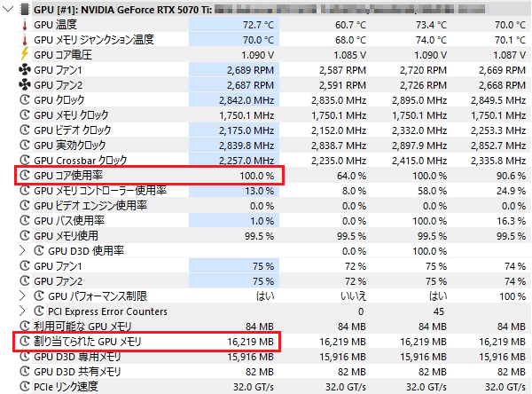Click the value 13.0 %
Screen dimensions: 532x394
260,191
